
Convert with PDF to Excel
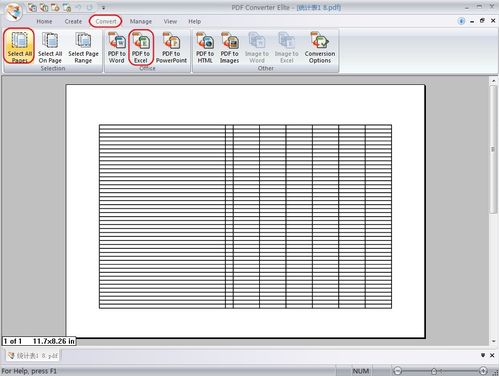[141, 47]
